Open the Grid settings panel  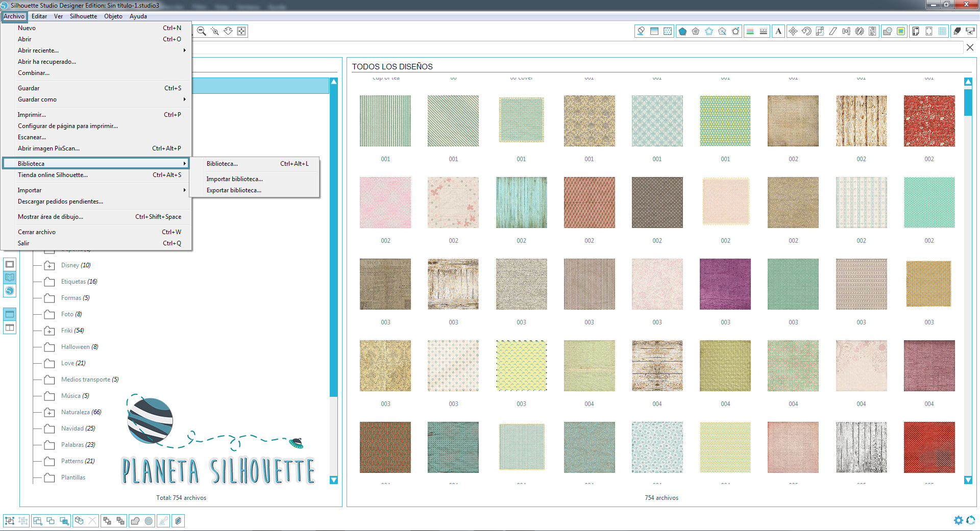942,31
